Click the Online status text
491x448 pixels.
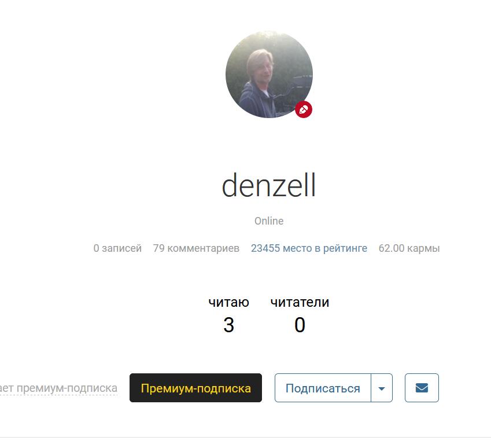tap(269, 221)
